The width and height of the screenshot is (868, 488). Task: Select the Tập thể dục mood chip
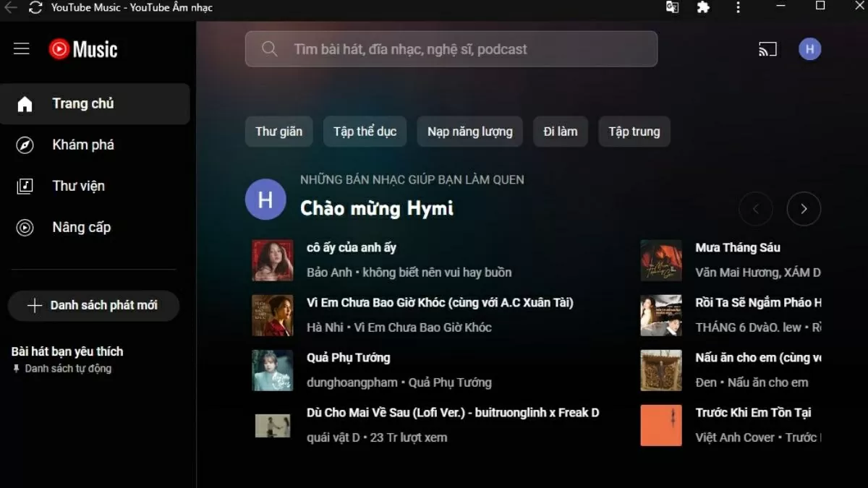365,132
